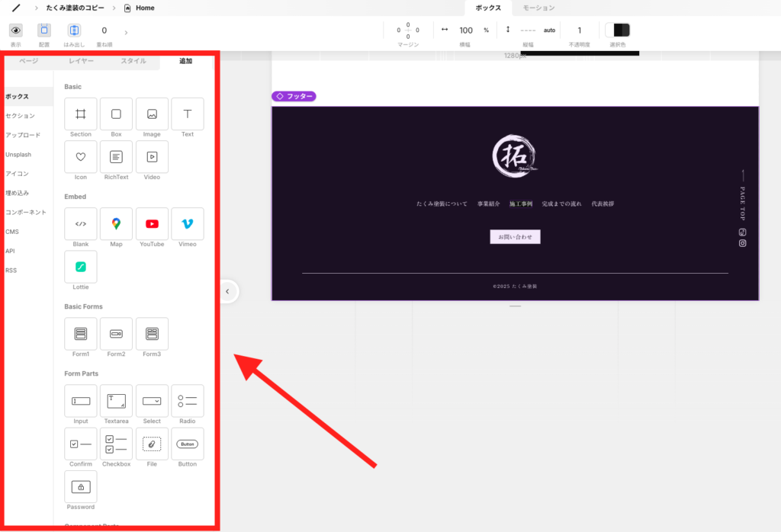This screenshot has width=781, height=532.
Task: Click 完成までの流れ footer link
Action: click(562, 204)
